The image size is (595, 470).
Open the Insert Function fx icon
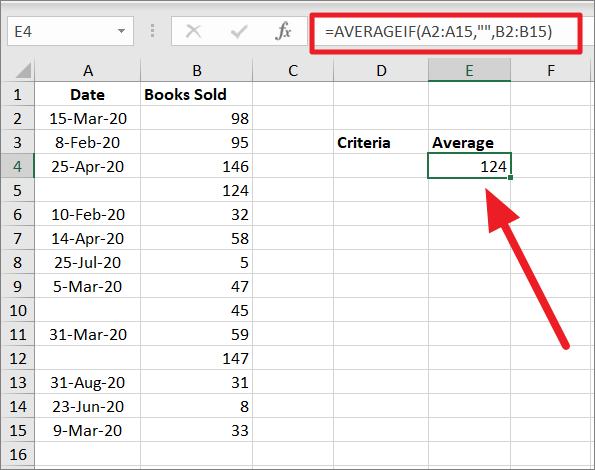pyautogui.click(x=283, y=31)
